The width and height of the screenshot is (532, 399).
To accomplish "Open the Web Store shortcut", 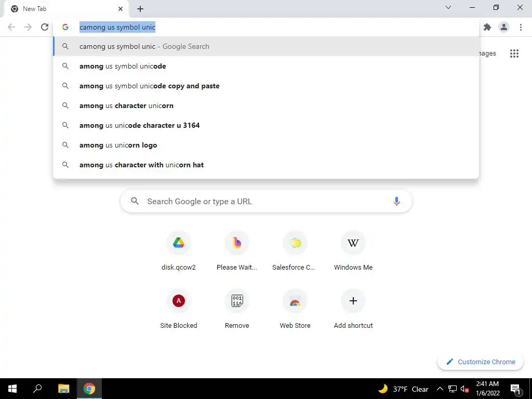I will (x=295, y=309).
